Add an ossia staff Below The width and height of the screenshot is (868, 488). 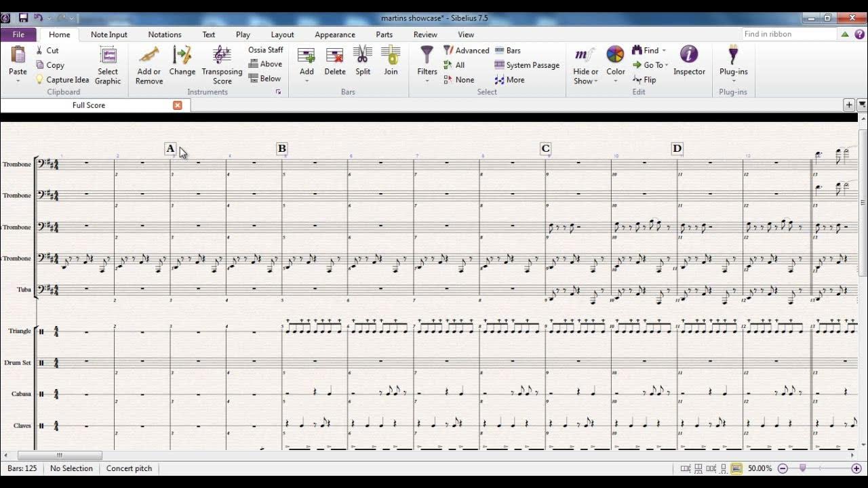(x=264, y=78)
